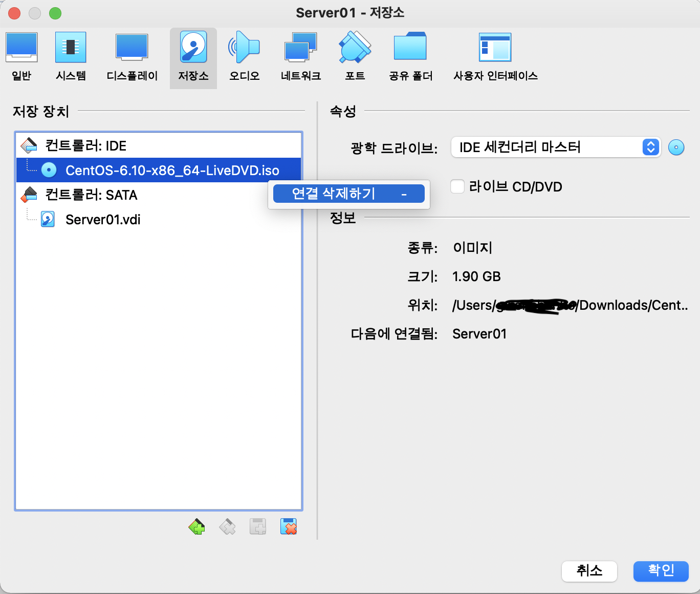Enable the 라이브 CD/DVD checkbox
This screenshot has height=594, width=700.
[457, 186]
